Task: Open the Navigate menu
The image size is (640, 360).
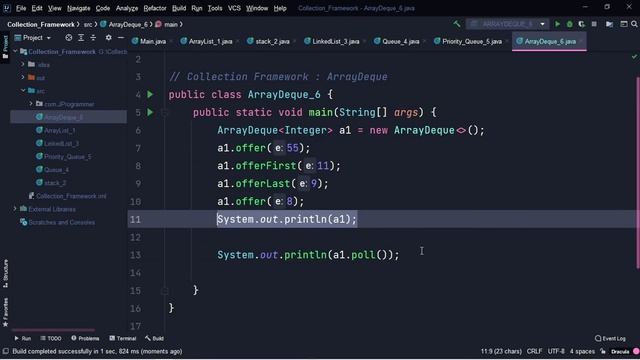Action: pos(78,8)
